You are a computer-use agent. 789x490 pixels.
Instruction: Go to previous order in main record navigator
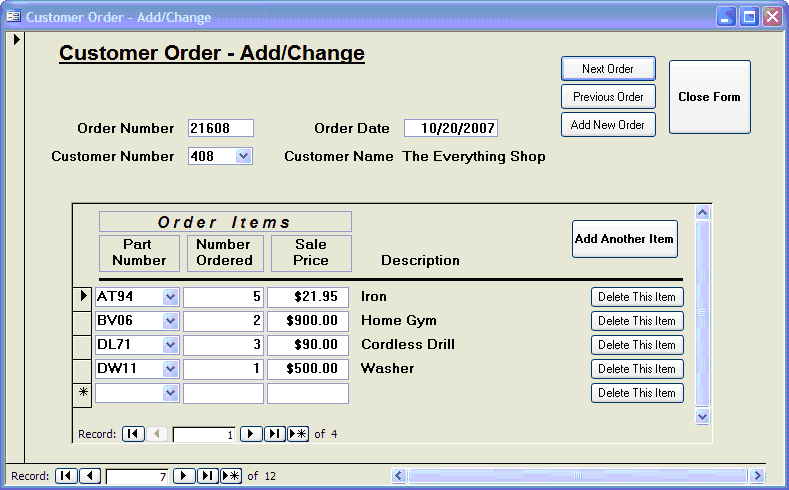click(90, 476)
